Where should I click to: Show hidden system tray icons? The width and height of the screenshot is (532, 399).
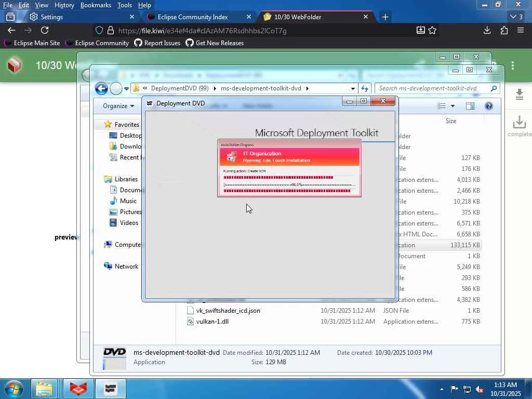[442, 389]
